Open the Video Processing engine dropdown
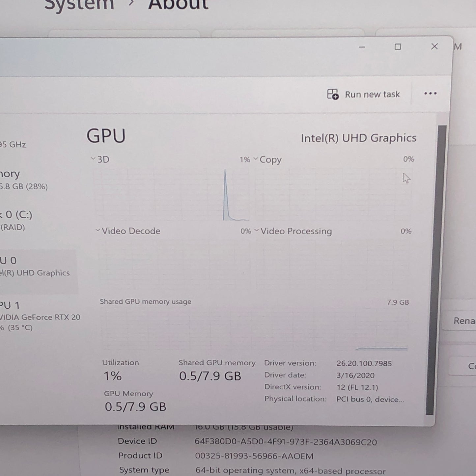The height and width of the screenshot is (476, 476). (x=257, y=231)
